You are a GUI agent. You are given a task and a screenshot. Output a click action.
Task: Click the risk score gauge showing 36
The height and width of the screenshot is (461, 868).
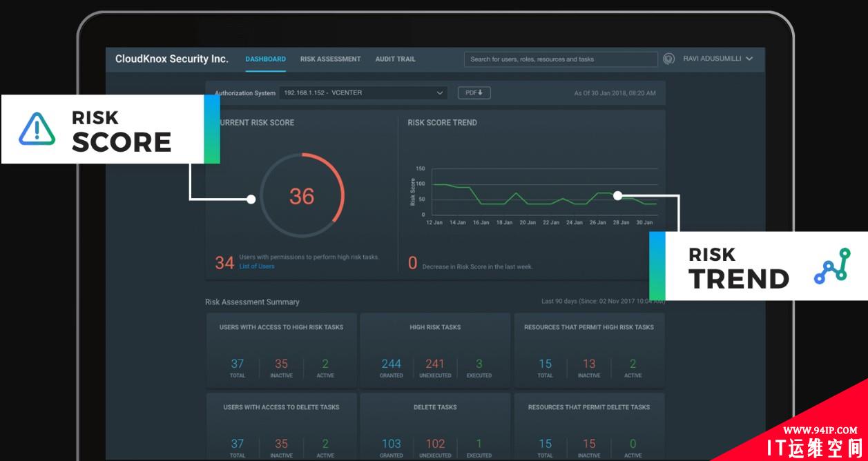pos(302,197)
